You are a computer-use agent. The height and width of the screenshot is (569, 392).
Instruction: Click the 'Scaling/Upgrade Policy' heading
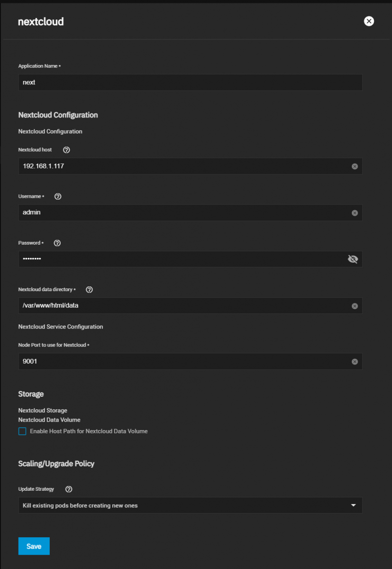point(56,464)
